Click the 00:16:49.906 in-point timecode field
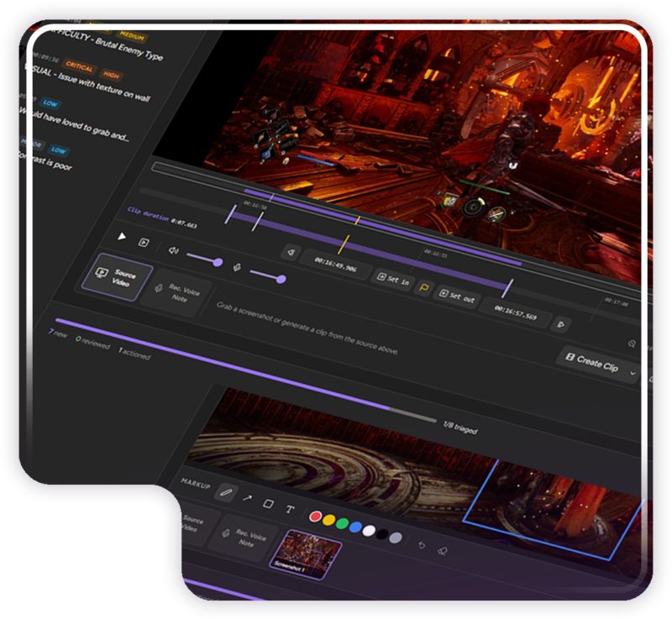Image resolution: width=672 pixels, height=619 pixels. (x=335, y=265)
